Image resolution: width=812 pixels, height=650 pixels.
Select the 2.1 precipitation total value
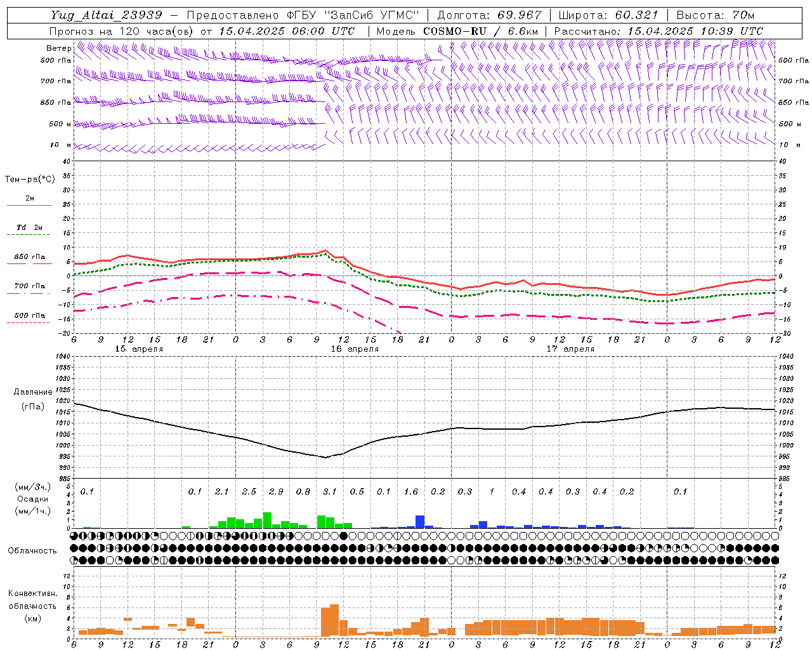coord(222,491)
